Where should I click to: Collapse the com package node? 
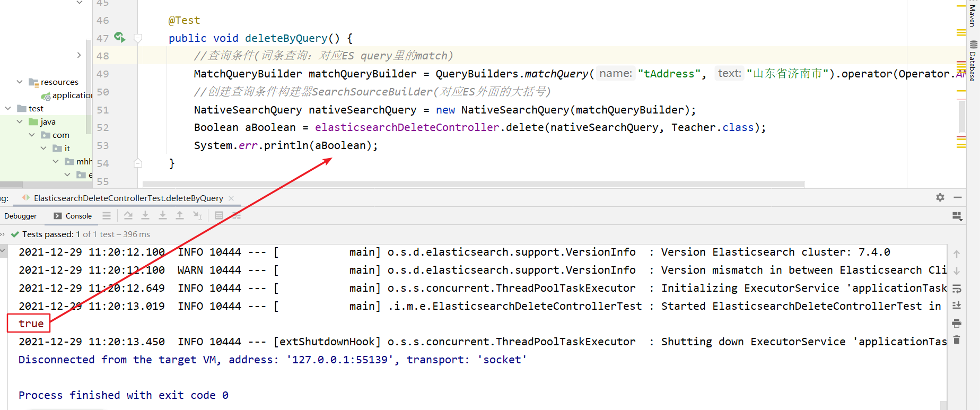coord(32,135)
